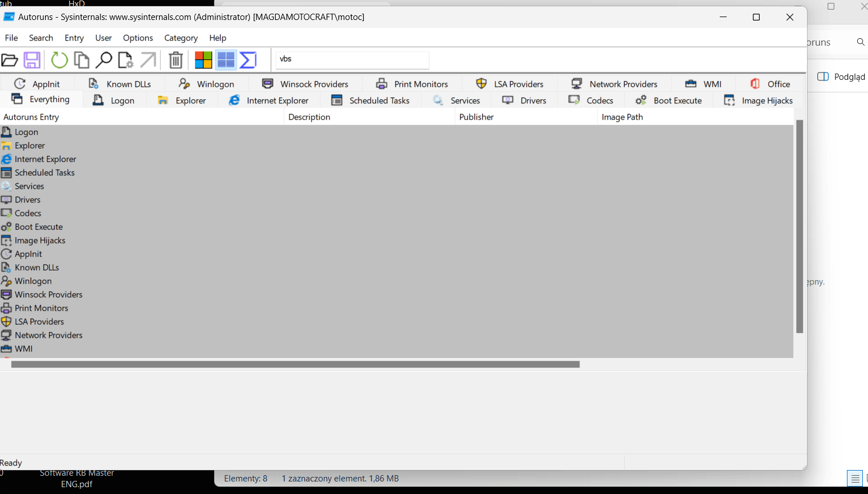Switch to the Explorer tab
The height and width of the screenshot is (494, 868).
(182, 100)
